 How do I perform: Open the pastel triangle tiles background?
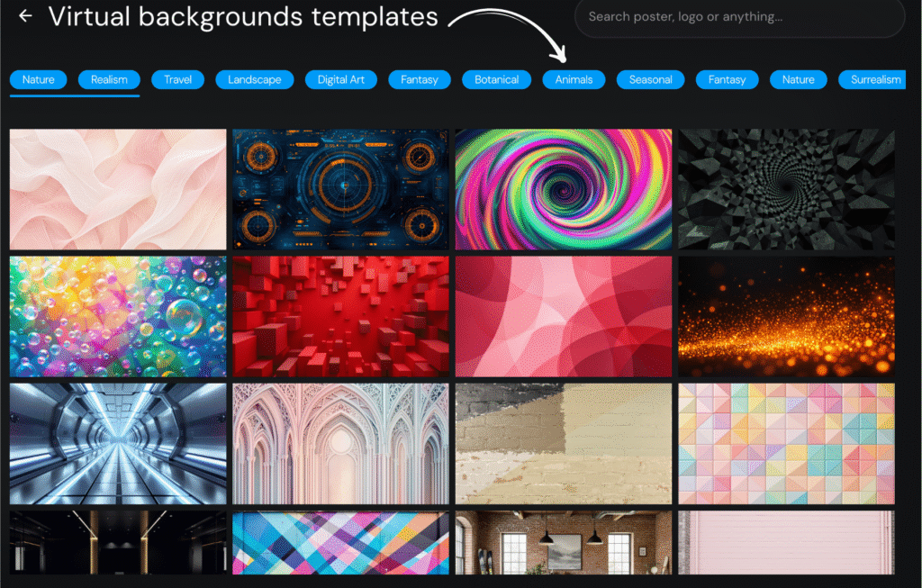coord(786,444)
